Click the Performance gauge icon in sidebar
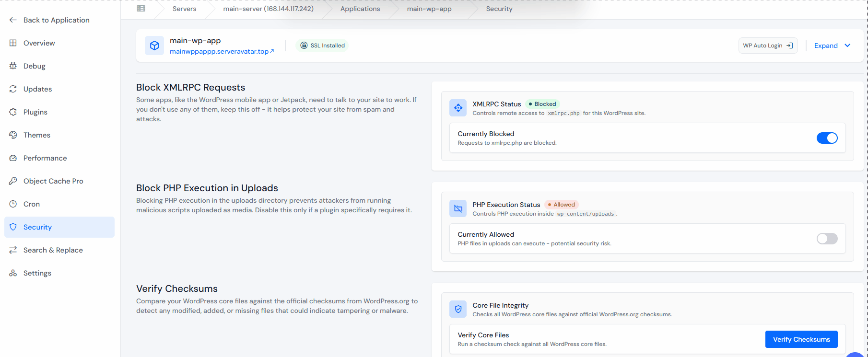This screenshot has width=868, height=357. 13,158
